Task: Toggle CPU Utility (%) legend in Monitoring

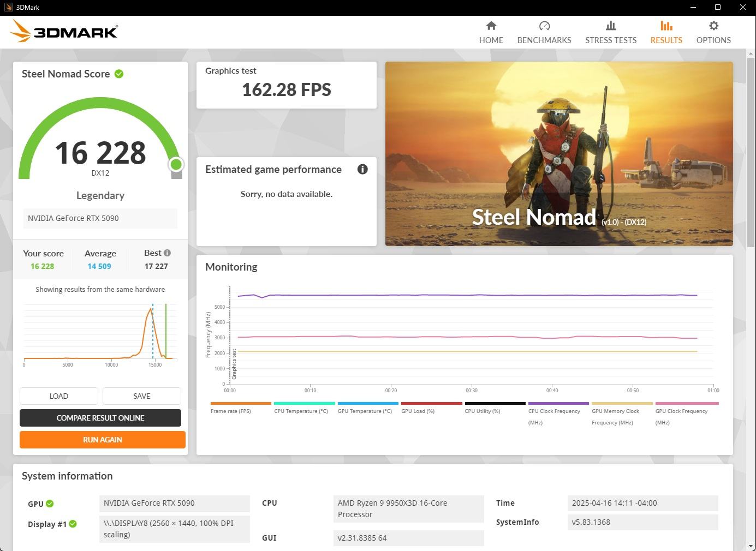Action: pos(495,408)
